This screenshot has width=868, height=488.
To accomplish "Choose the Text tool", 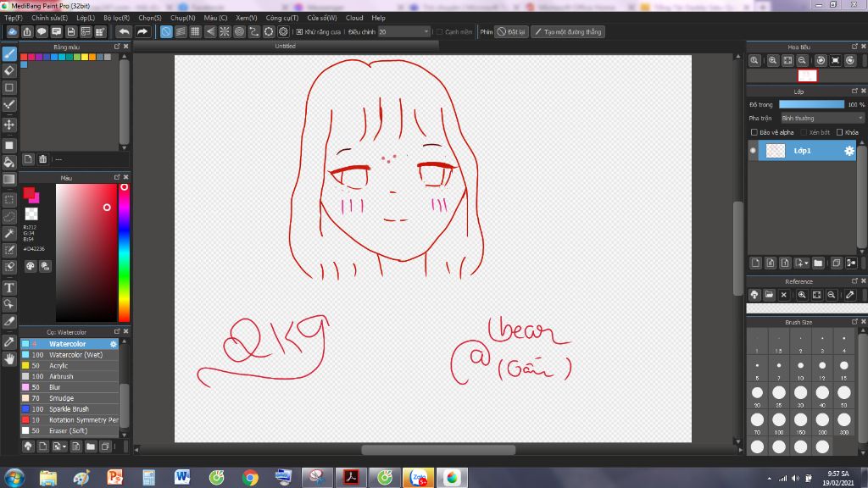I will [x=9, y=288].
